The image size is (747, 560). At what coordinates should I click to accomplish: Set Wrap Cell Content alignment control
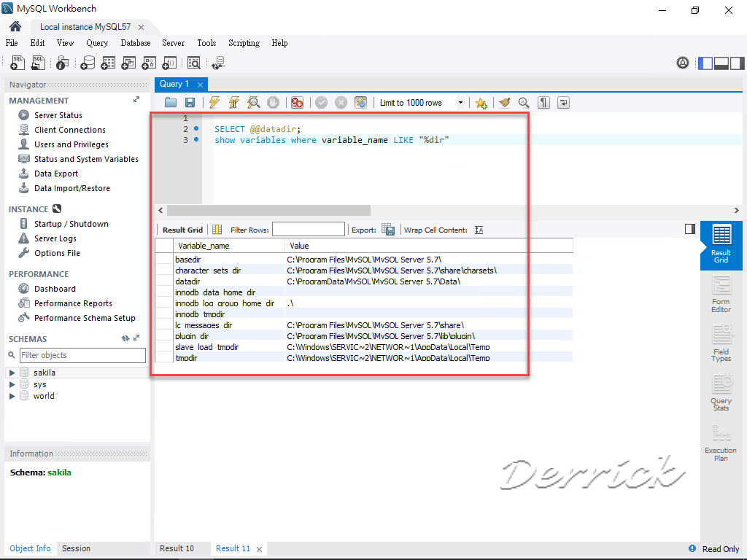pyautogui.click(x=480, y=229)
